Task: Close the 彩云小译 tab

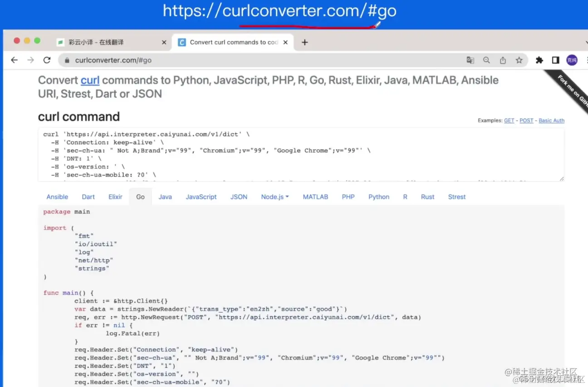Action: click(164, 42)
